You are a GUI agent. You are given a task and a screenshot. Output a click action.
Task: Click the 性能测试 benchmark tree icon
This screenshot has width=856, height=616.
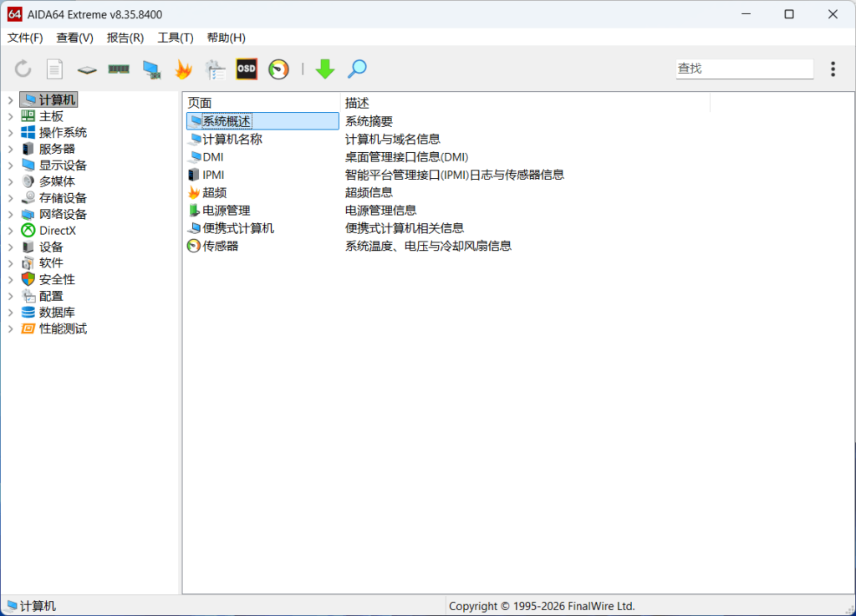(x=28, y=328)
